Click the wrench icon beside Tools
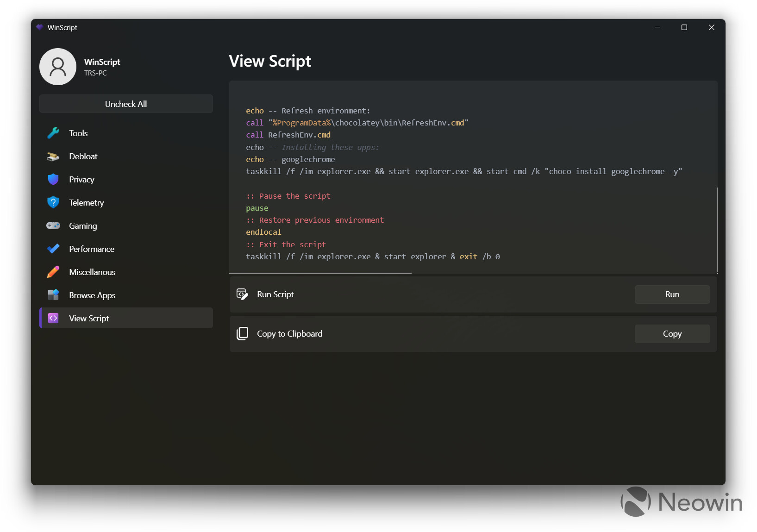Screen dimensions: 757x532 (x=53, y=133)
